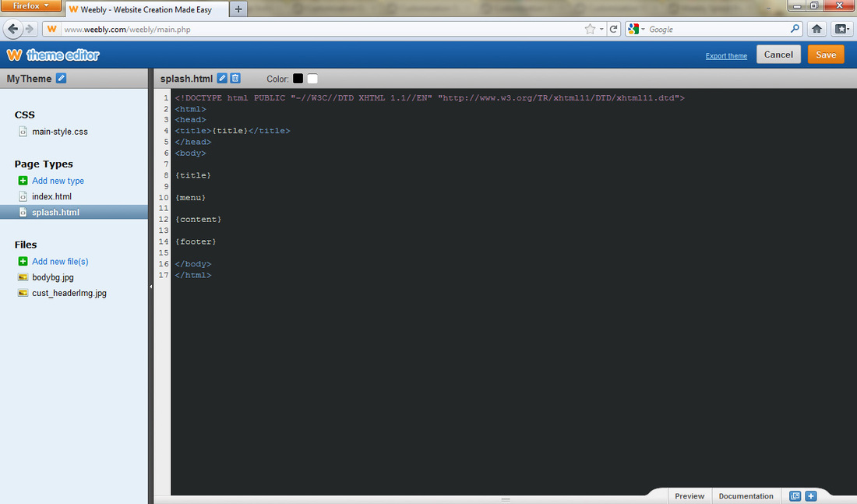The image size is (857, 504).
Task: Collapse the sidebar with the divider arrow
Action: tap(151, 286)
